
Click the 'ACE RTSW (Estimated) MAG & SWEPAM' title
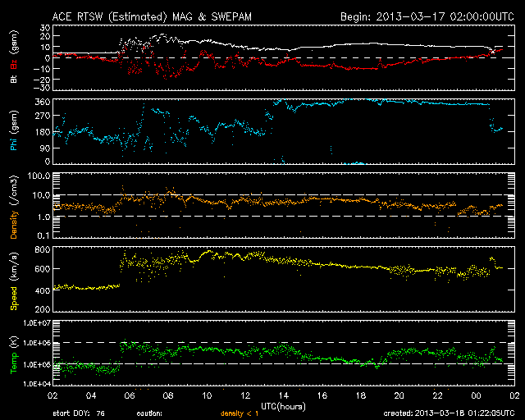tap(152, 16)
